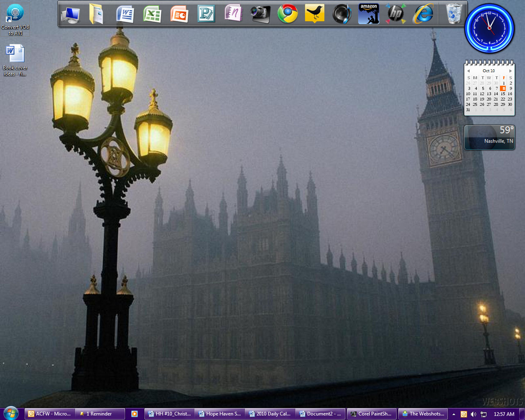Open the Recycle Bin in the dock
The width and height of the screenshot is (525, 420).
point(454,14)
